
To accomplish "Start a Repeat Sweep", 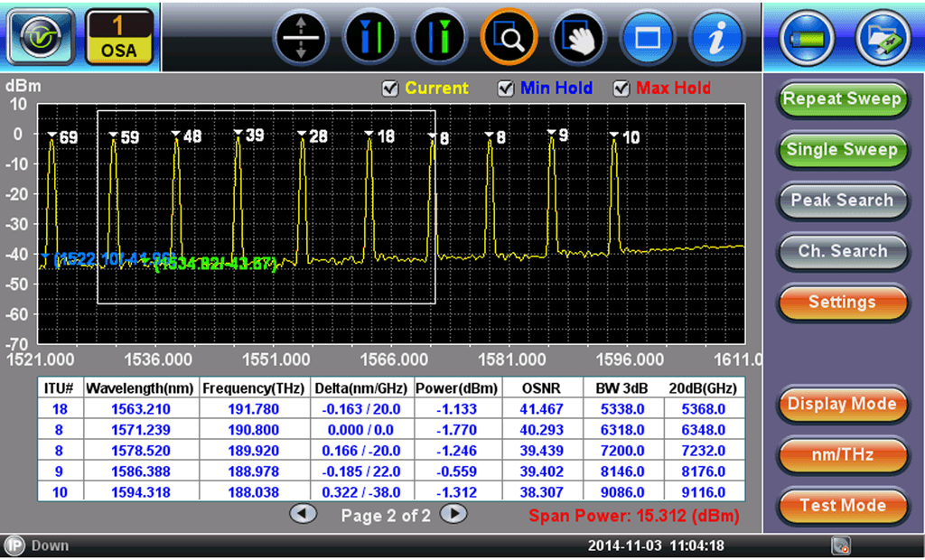I will [842, 99].
